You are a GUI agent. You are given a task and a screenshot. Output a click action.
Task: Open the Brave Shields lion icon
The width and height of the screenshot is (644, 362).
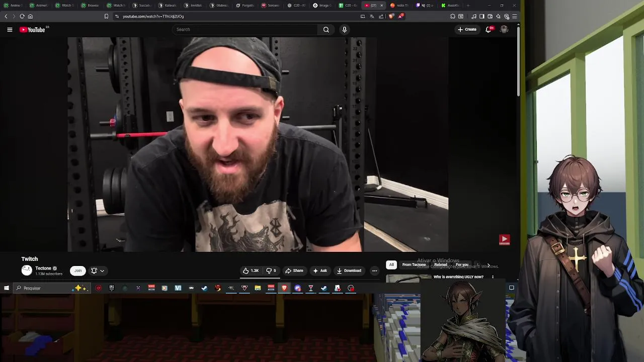coord(391,16)
